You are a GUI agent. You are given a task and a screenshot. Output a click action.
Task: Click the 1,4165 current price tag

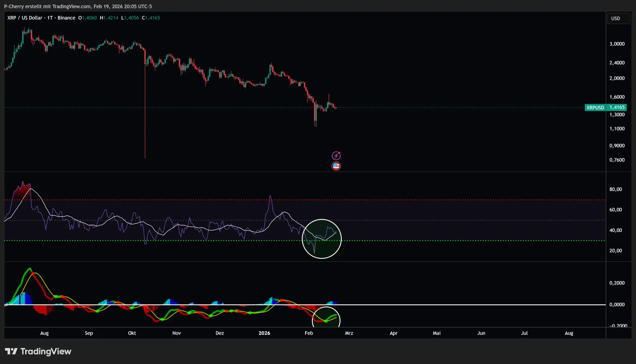pyautogui.click(x=617, y=107)
